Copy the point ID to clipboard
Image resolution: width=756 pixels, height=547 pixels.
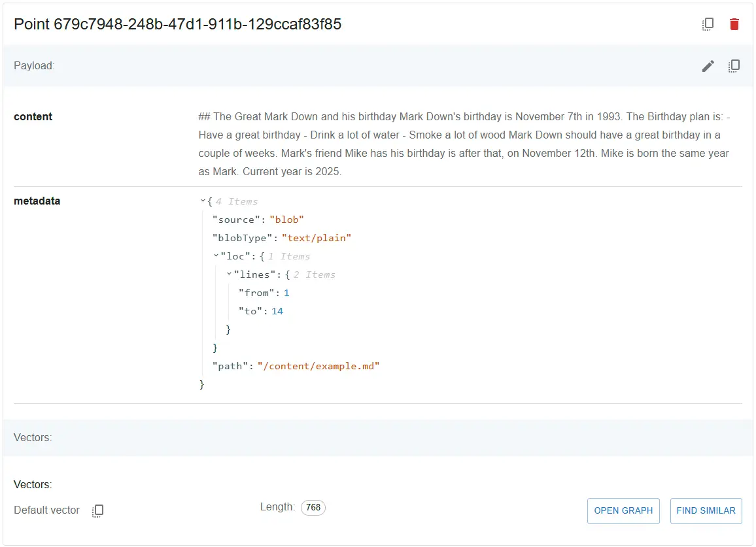point(708,24)
